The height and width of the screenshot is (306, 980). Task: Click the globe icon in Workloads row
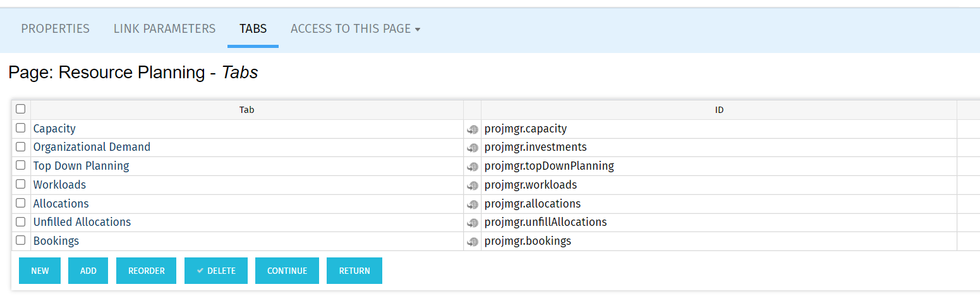[x=472, y=185]
